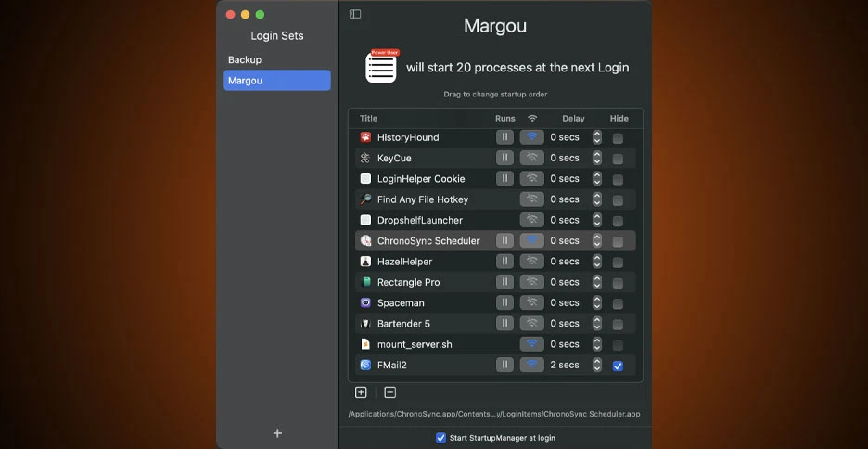
Task: Toggle HistoryHound runs pause button
Action: click(504, 137)
